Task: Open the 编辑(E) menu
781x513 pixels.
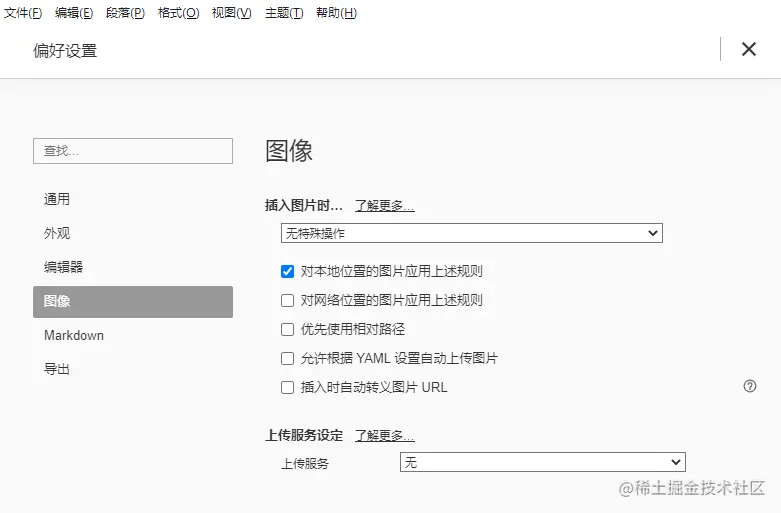Action: [74, 12]
